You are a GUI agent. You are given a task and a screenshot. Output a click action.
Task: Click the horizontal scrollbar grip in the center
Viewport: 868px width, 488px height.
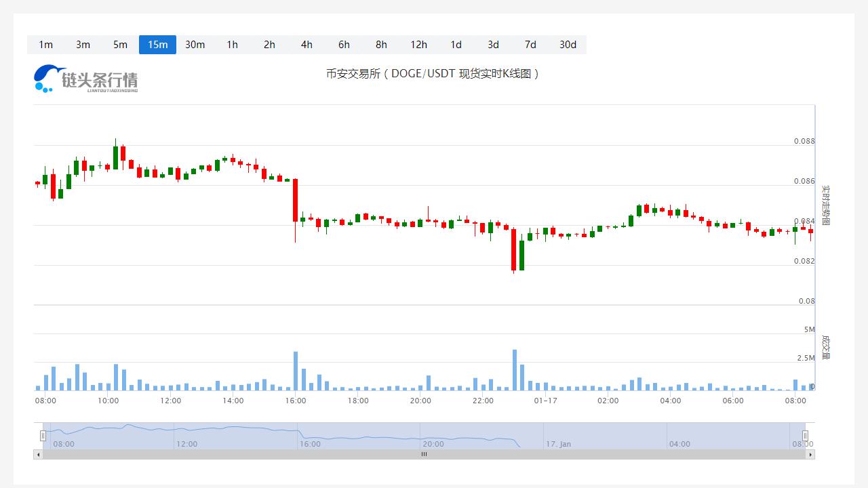coord(424,455)
